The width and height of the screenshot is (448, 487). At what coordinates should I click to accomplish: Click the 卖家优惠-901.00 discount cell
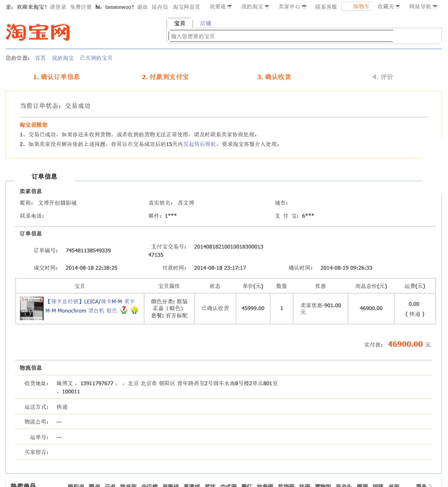[x=320, y=308]
